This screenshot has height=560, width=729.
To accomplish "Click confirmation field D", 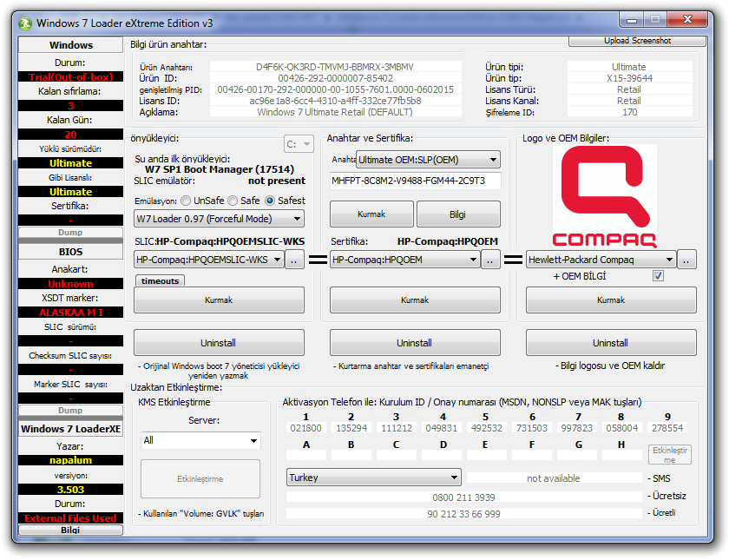I will coord(442,455).
